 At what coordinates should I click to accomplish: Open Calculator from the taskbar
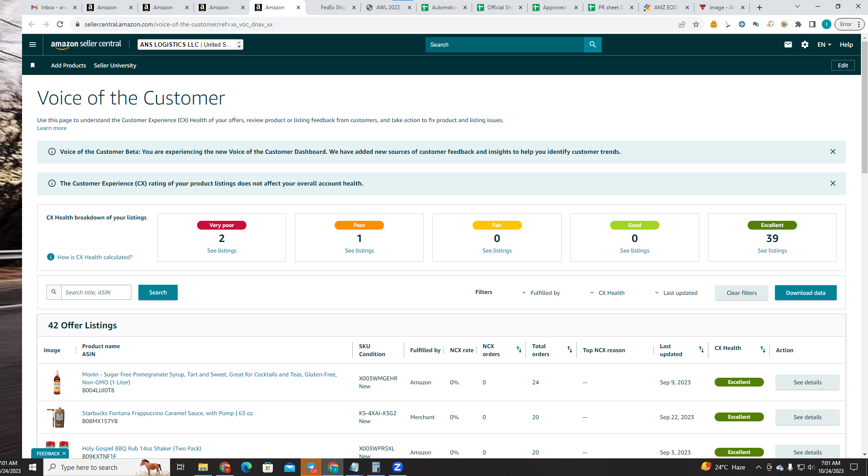[x=376, y=467]
